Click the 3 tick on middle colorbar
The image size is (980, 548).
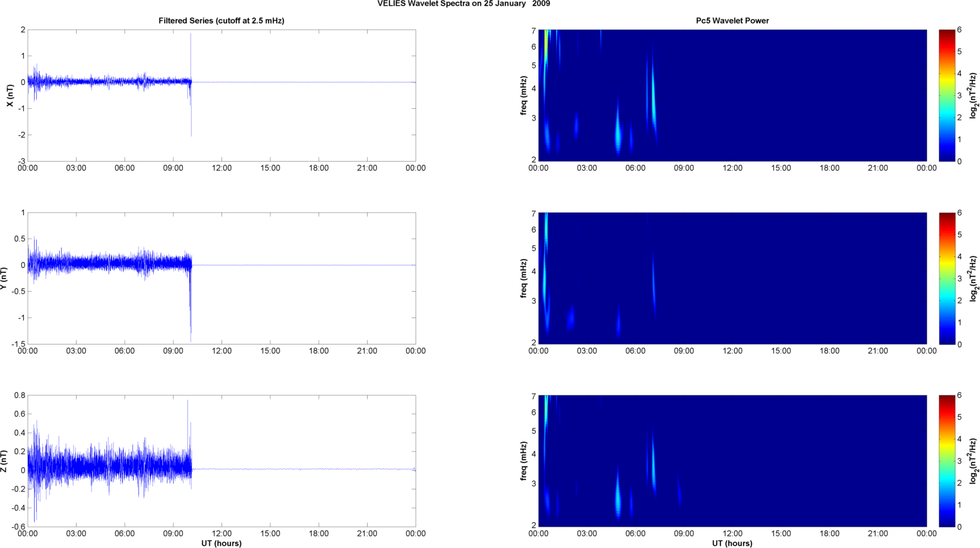coord(959,278)
